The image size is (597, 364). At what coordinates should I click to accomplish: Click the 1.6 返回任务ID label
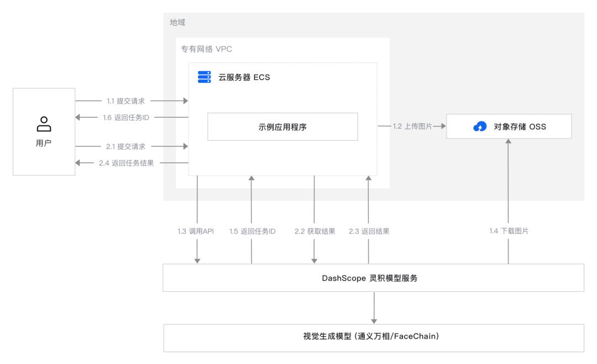pos(125,118)
